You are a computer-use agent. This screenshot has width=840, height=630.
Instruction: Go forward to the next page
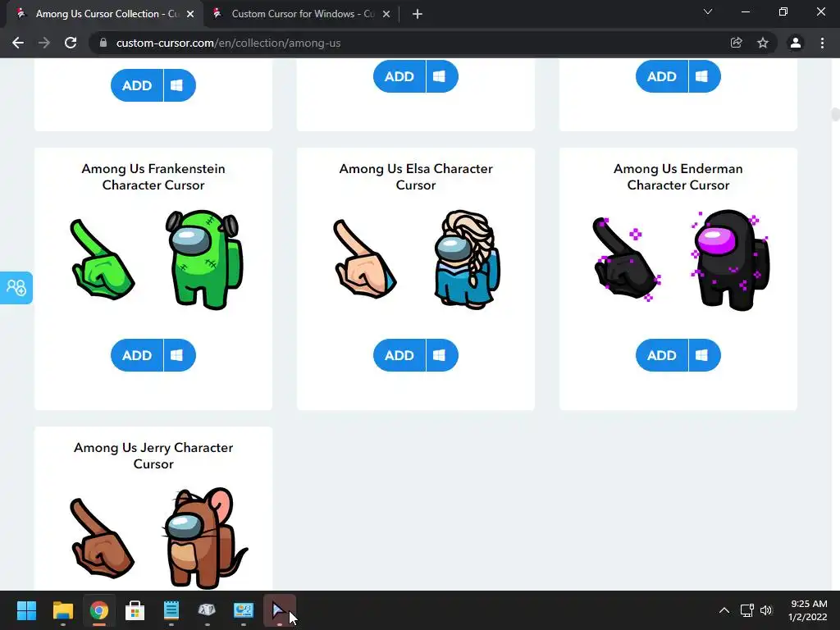click(44, 43)
